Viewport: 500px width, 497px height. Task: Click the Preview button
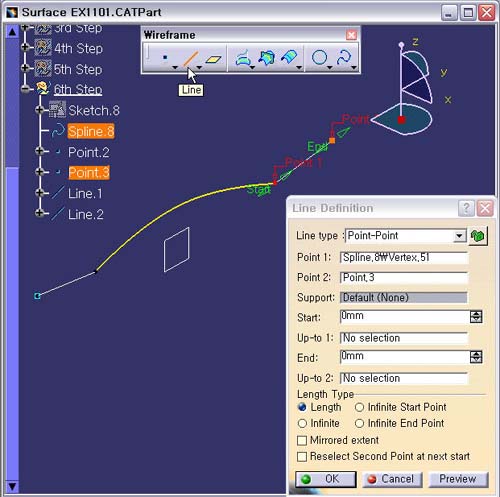(458, 479)
